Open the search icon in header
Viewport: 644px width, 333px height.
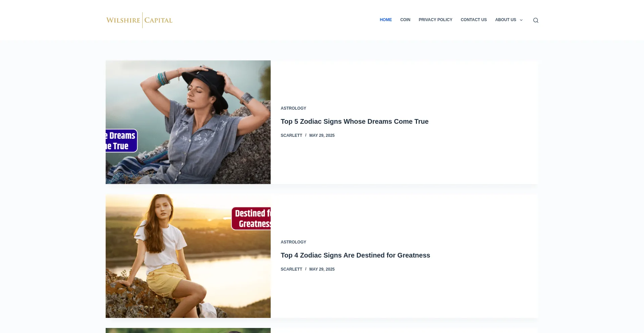pos(536,20)
